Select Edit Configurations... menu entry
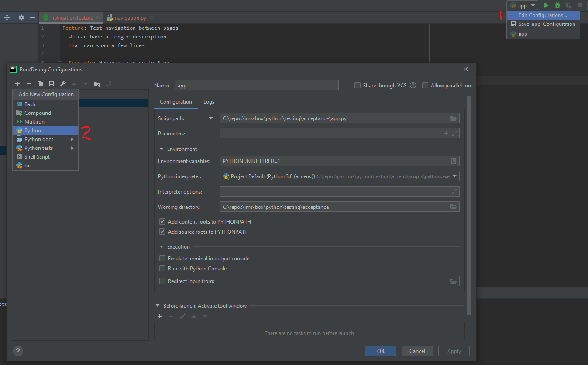The height and width of the screenshot is (377, 588). coord(543,15)
